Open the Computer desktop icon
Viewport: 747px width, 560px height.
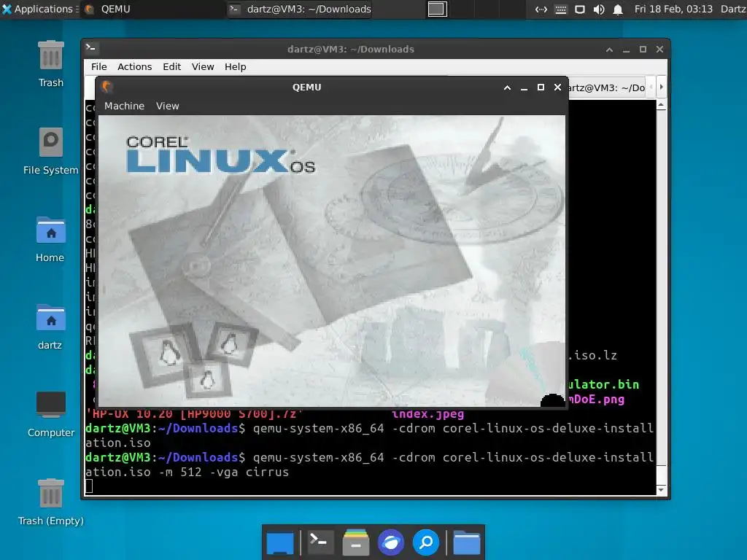(51, 414)
